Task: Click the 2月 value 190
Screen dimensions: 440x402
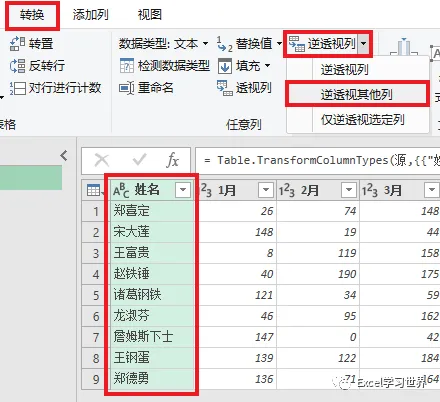Action: tap(347, 274)
